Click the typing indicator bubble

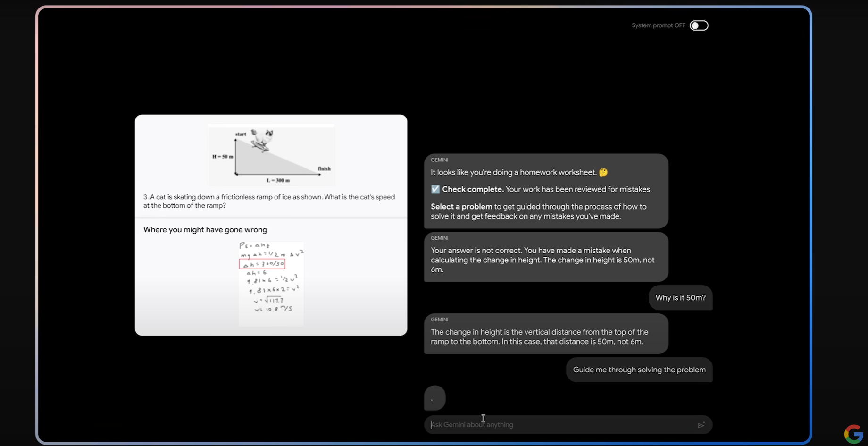pos(434,398)
